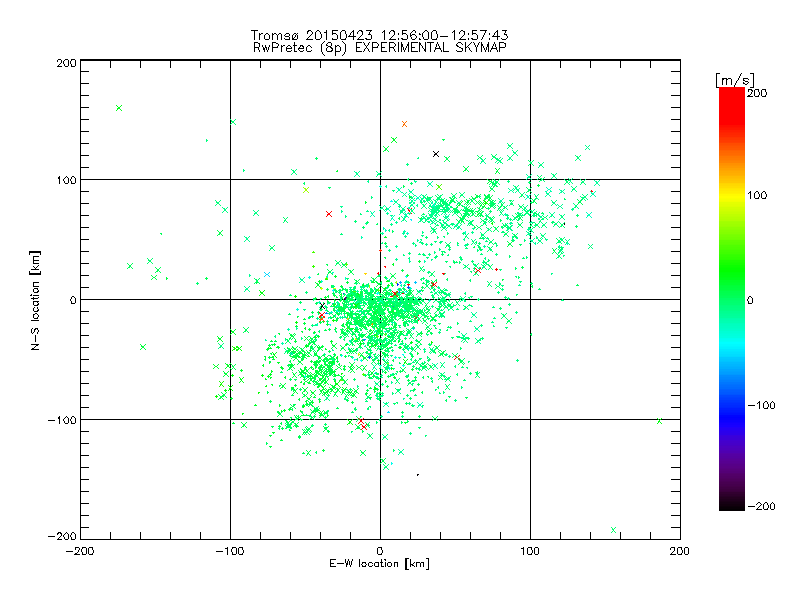The image size is (800, 600).
Task: Click the colorbar tick label '-200'
Action: [761, 506]
